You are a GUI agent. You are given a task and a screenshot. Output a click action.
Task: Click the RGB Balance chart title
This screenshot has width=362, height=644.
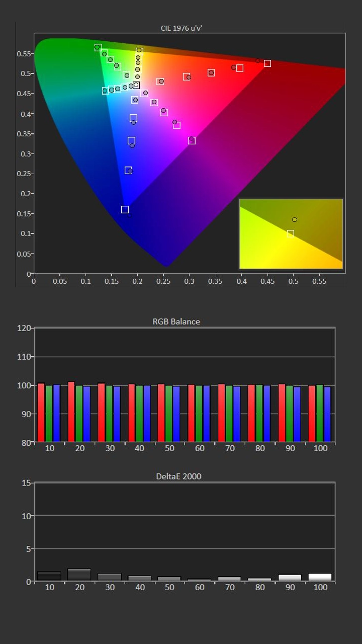tap(176, 321)
